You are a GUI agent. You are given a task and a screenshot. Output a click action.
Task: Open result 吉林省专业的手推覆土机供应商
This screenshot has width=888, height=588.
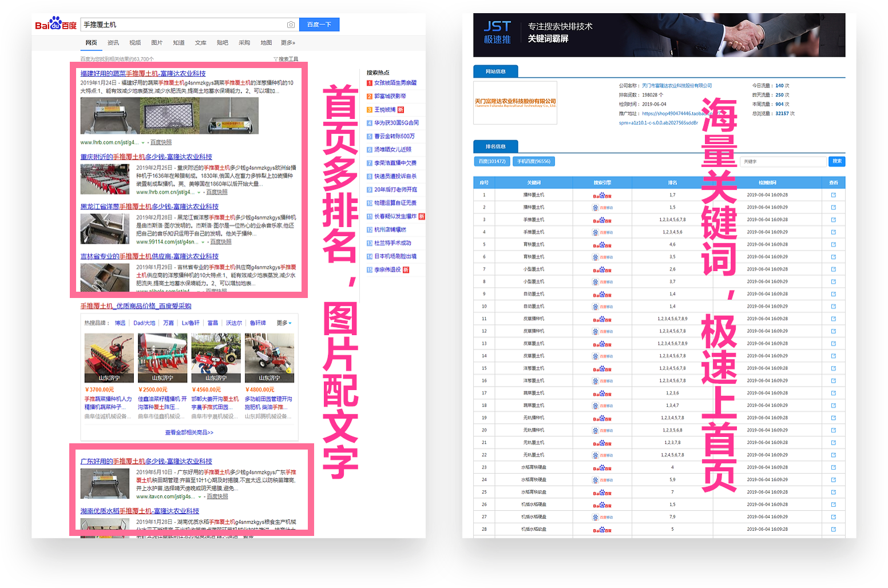(x=149, y=256)
